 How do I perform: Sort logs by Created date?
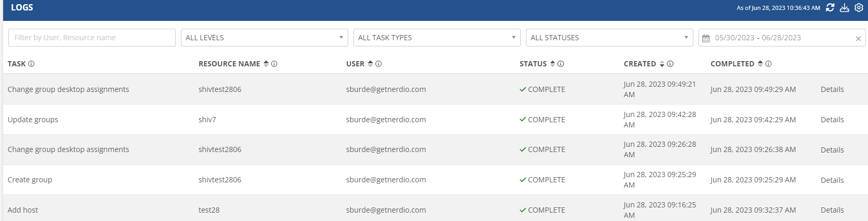tap(662, 64)
